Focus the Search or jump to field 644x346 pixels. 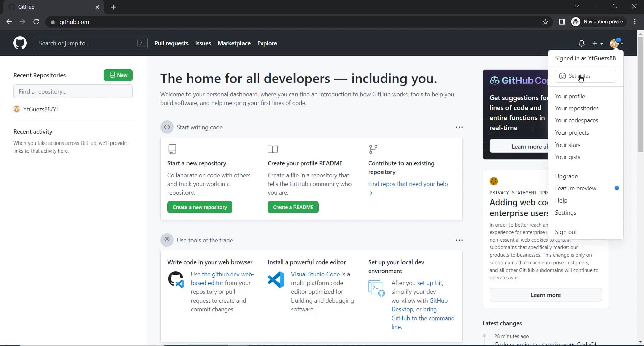[x=91, y=43]
